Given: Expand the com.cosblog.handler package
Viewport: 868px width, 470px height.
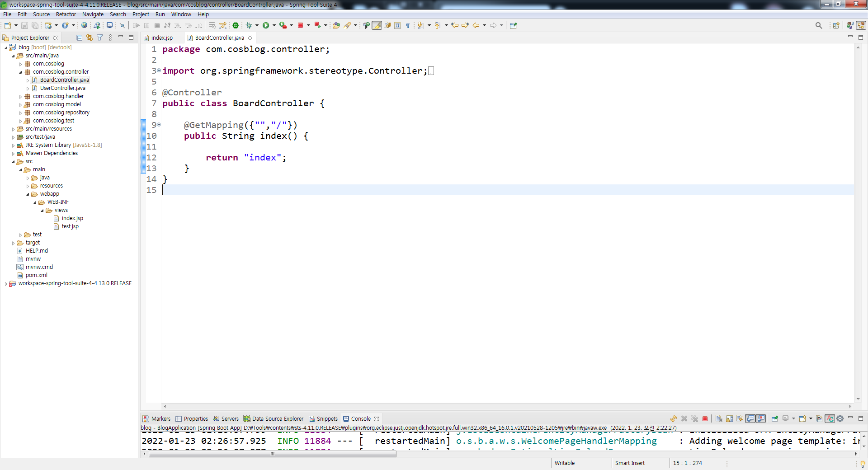Looking at the screenshot, I should 20,96.
